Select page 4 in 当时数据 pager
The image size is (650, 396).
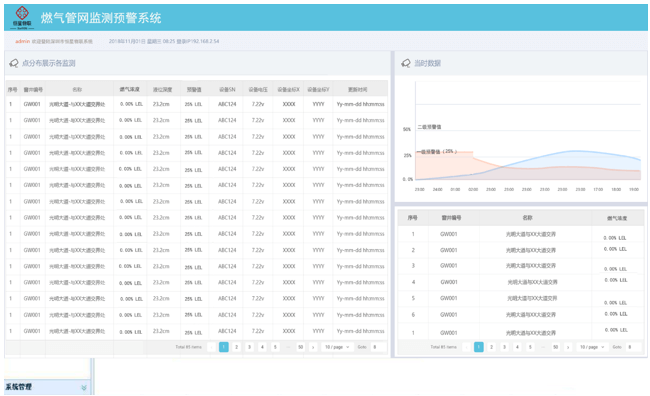(517, 347)
